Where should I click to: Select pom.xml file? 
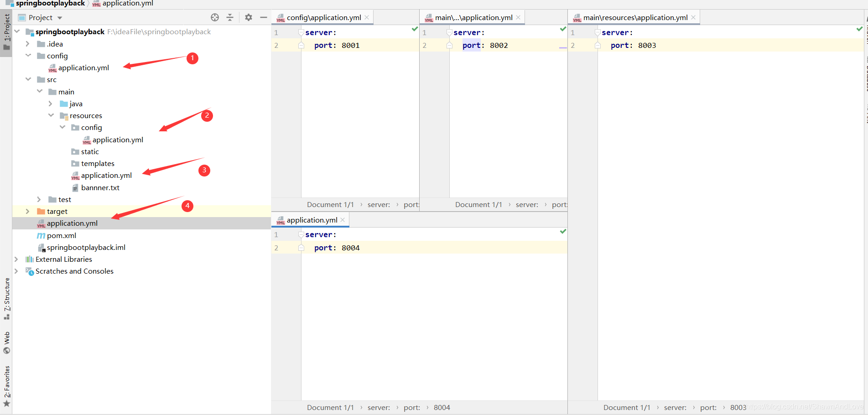coord(62,235)
